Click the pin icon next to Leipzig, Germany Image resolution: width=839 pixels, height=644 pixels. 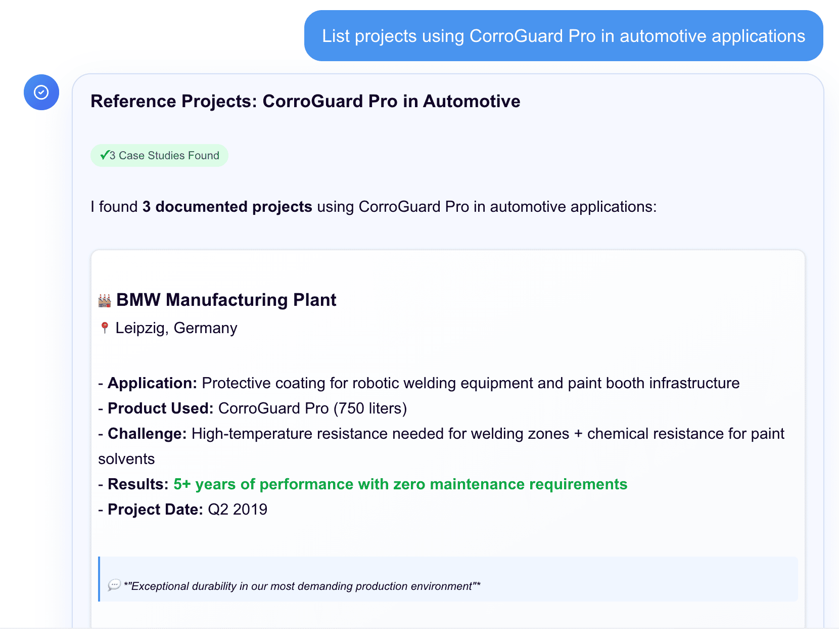pyautogui.click(x=104, y=328)
